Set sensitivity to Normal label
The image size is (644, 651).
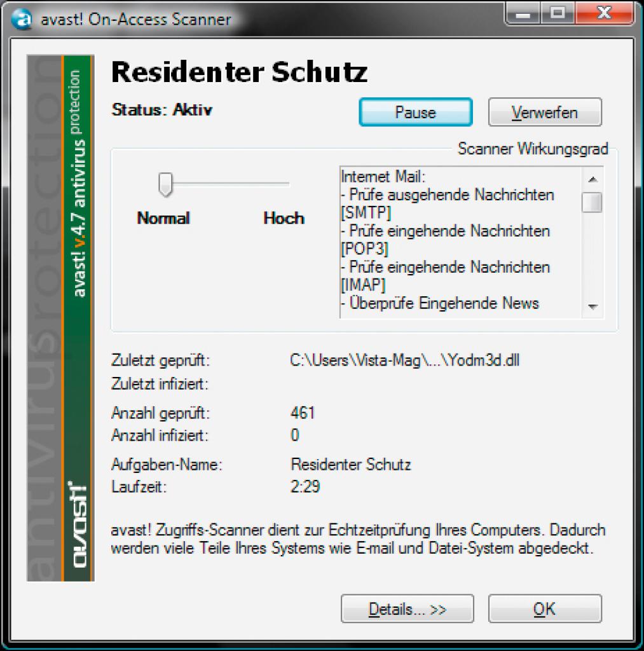163,218
